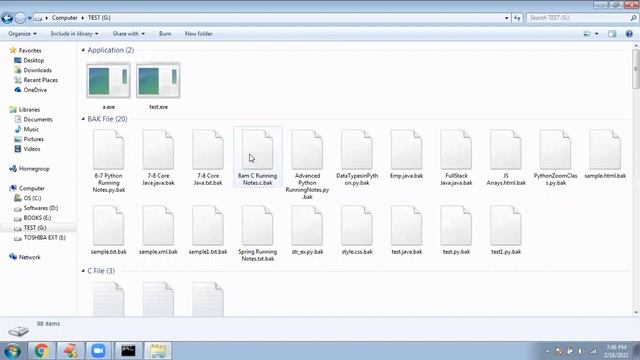Click Computer in the address breadcrumb
Image resolution: width=640 pixels, height=360 pixels.
[x=64, y=18]
